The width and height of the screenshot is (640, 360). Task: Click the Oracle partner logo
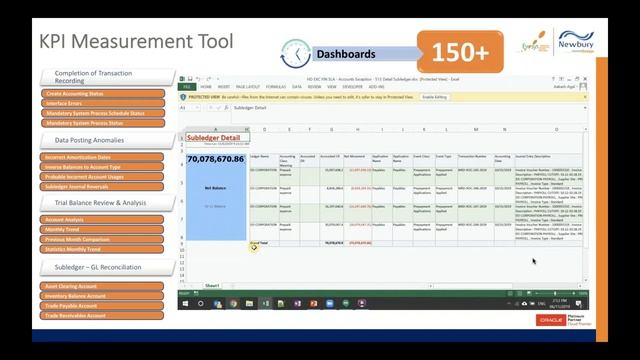point(564,320)
